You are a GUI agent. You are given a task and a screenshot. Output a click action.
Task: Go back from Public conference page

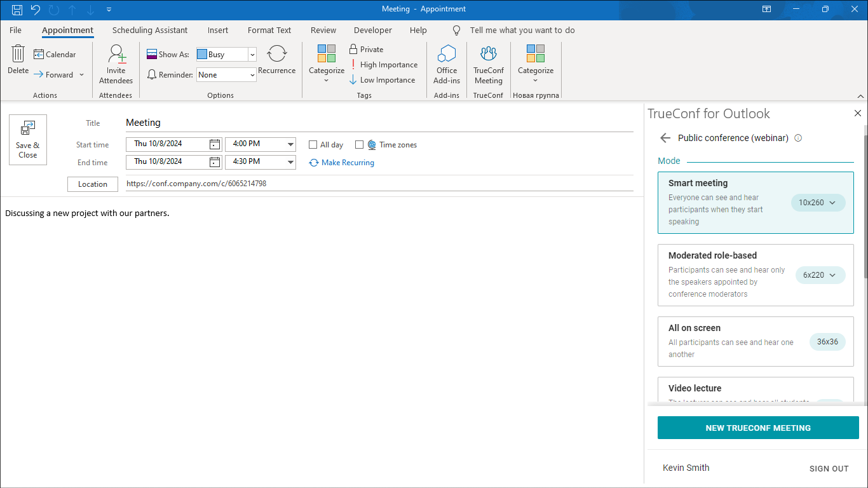coord(665,138)
